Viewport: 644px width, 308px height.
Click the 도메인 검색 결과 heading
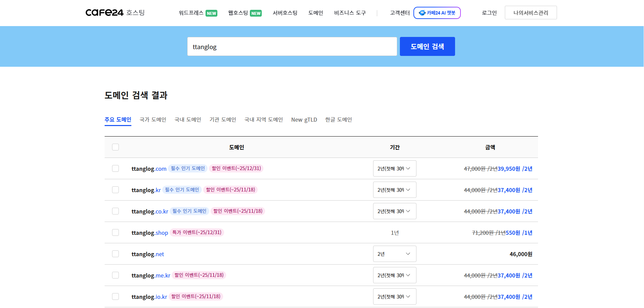pyautogui.click(x=136, y=95)
